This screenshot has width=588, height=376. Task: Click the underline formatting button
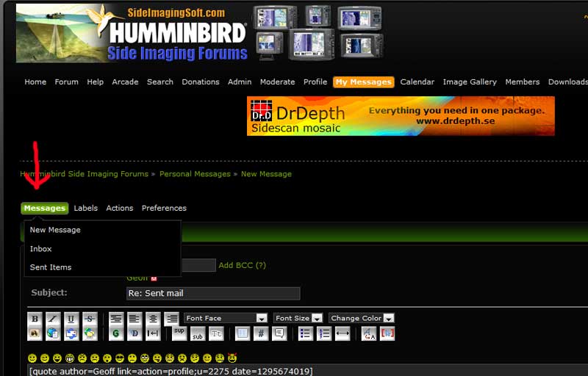71,319
